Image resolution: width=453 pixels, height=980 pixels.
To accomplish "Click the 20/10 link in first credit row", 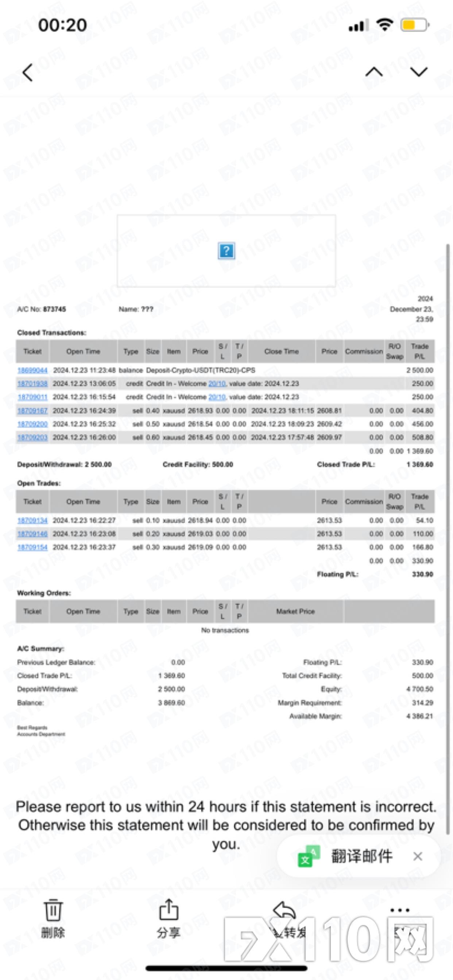I will point(217,384).
